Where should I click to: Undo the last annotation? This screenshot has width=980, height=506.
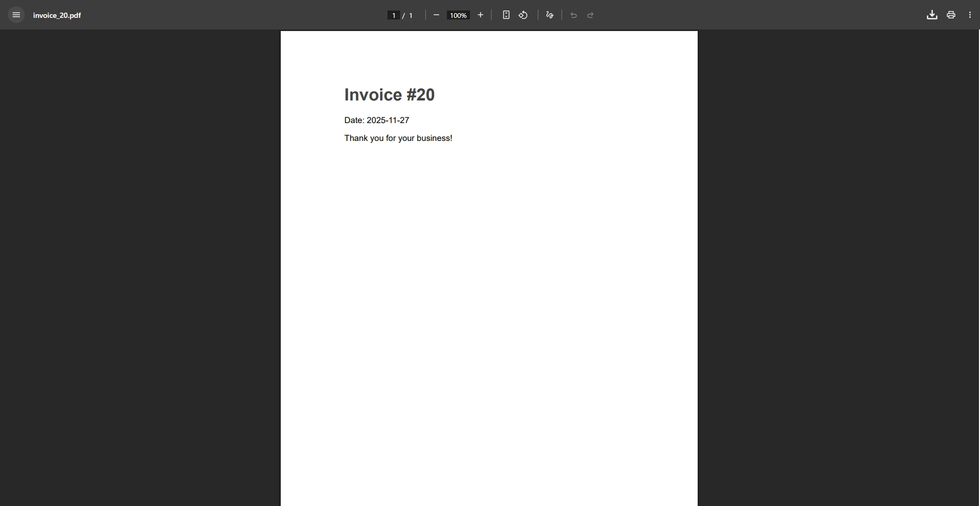point(573,15)
